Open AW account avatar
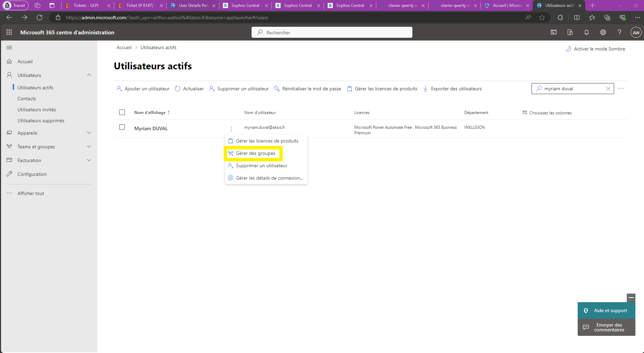644x353 pixels. (636, 33)
